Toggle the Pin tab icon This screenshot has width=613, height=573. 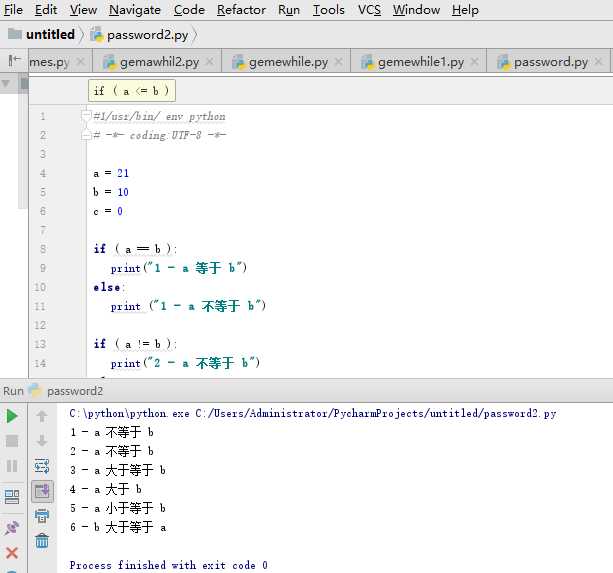click(x=12, y=528)
